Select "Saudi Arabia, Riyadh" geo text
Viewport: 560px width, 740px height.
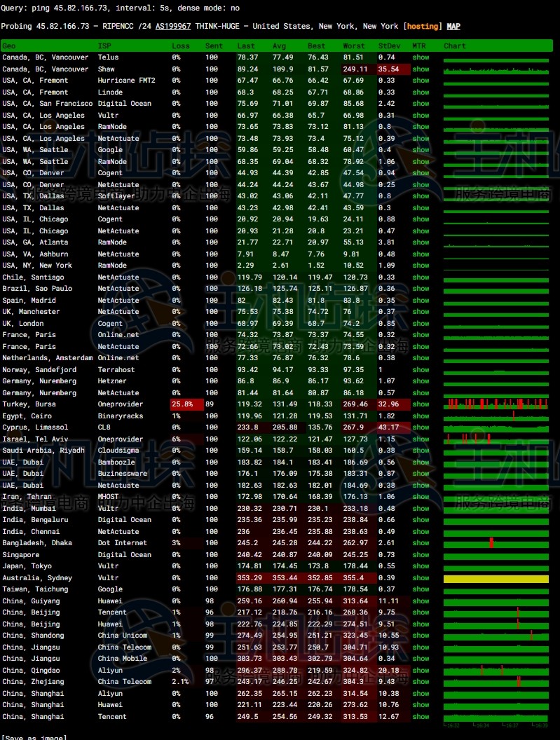click(43, 450)
